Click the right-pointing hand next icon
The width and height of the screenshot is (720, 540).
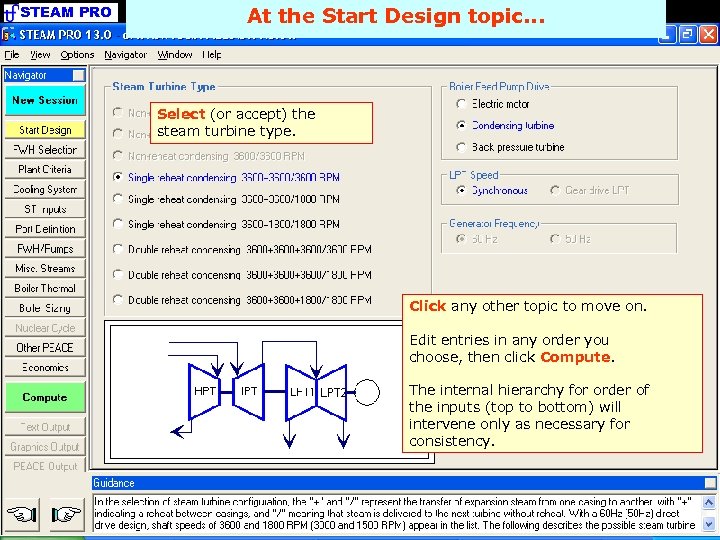(67, 514)
